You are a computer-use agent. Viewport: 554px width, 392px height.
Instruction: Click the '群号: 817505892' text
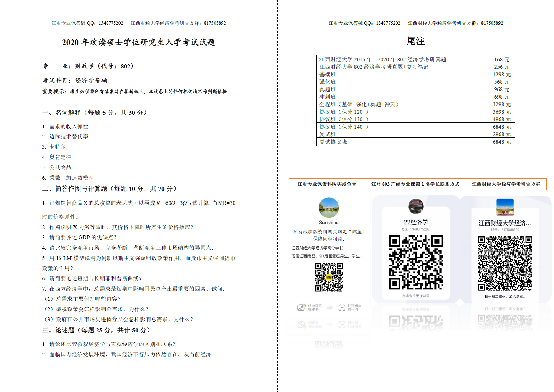pyautogui.click(x=505, y=230)
